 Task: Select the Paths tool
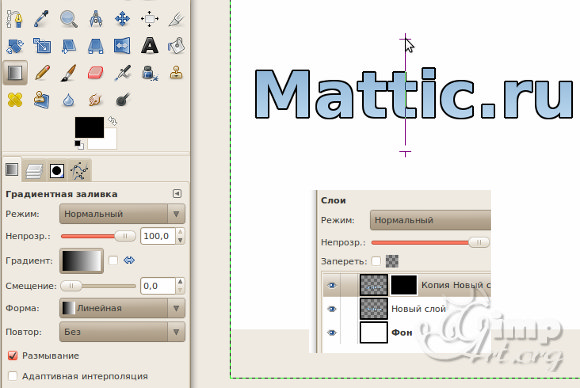[15, 19]
